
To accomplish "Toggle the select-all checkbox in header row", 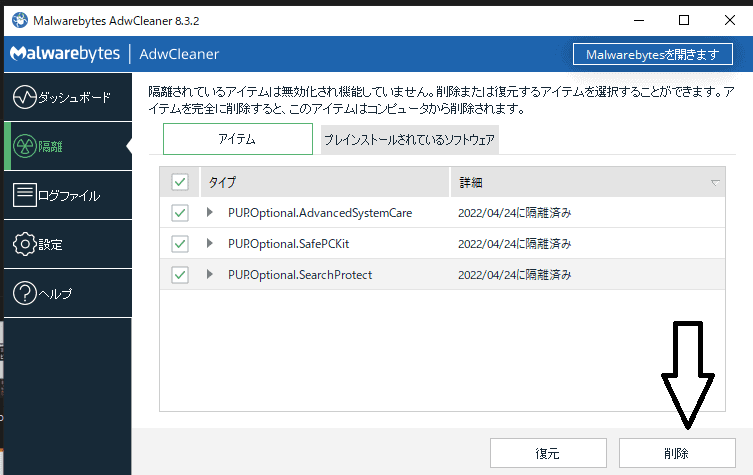I will click(180, 182).
